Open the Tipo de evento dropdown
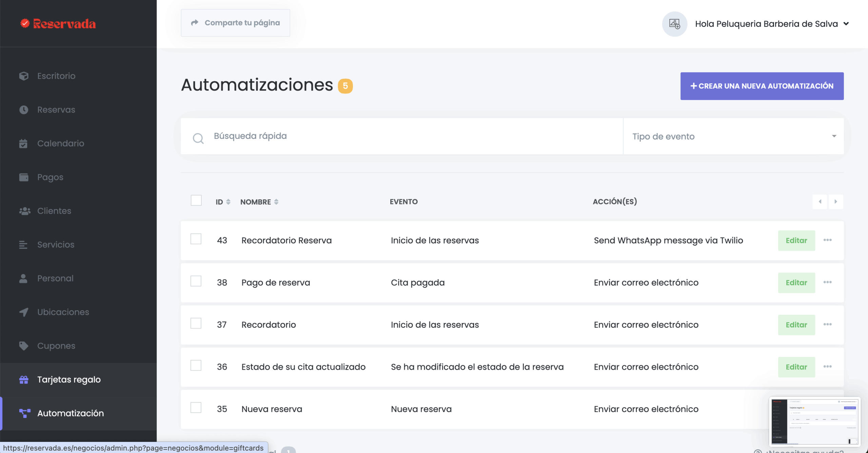868x453 pixels. (733, 136)
